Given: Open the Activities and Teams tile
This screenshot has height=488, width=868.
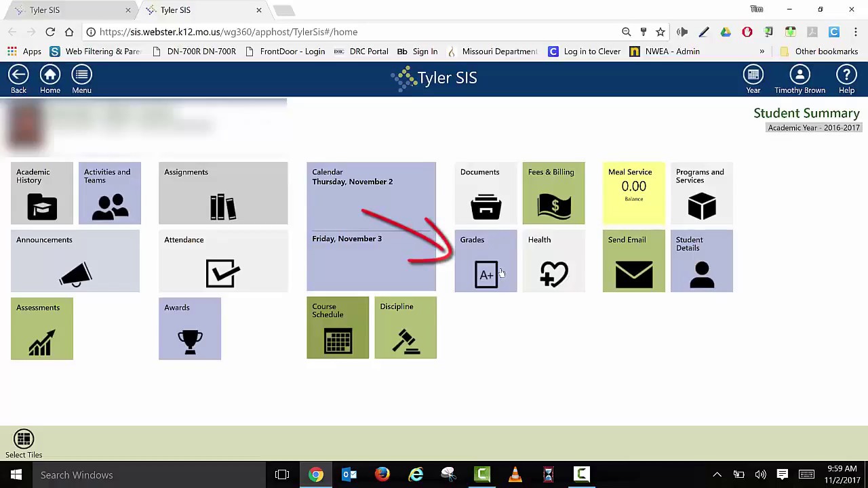Looking at the screenshot, I should coord(110,193).
